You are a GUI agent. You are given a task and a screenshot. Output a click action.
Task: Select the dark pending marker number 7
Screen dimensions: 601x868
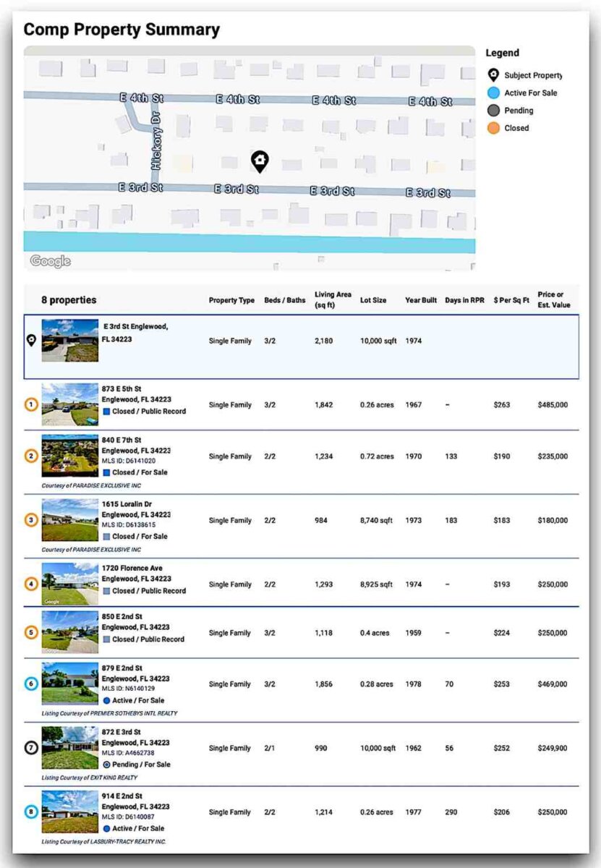point(31,748)
